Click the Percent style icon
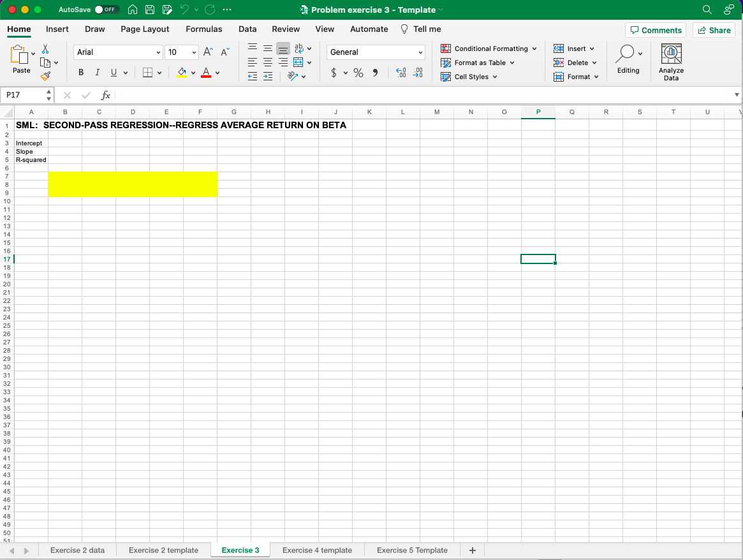This screenshot has width=743, height=560. coord(358,73)
